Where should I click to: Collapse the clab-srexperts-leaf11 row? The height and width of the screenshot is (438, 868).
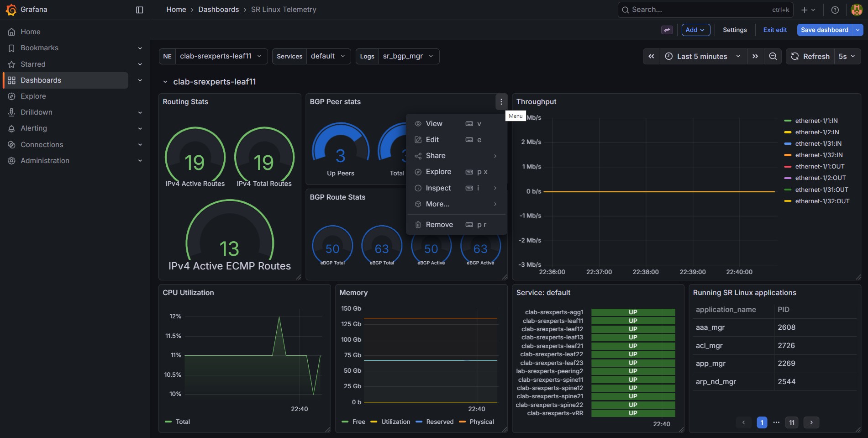[165, 82]
